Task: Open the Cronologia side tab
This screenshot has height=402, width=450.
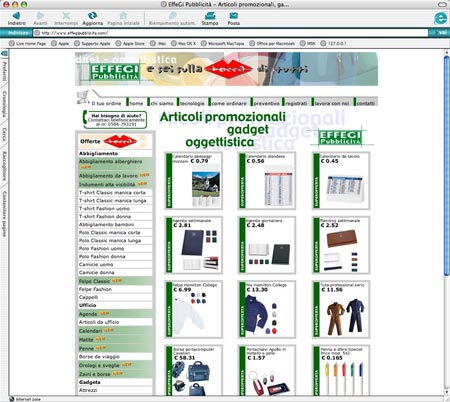Action: click(x=4, y=104)
